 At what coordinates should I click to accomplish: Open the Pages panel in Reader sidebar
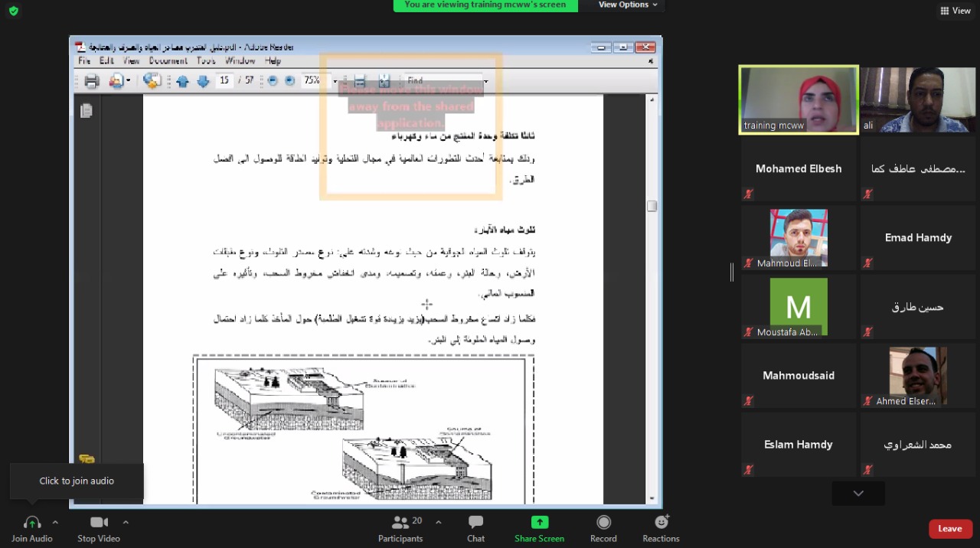click(x=87, y=111)
